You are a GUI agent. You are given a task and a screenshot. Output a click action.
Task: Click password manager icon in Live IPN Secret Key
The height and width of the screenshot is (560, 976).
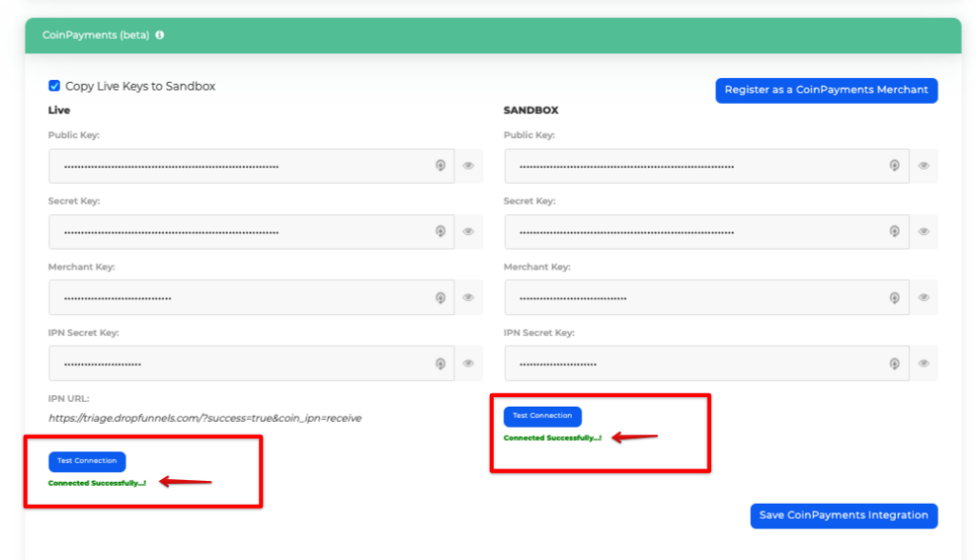tap(439, 363)
